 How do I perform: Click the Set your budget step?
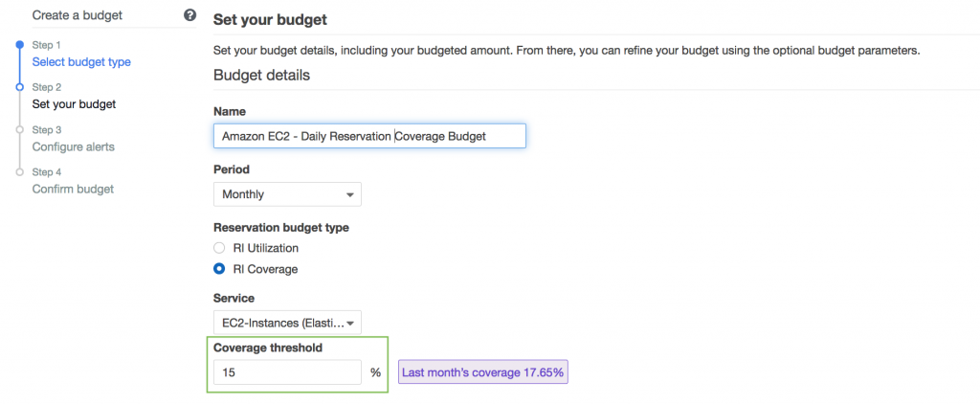pos(75,104)
